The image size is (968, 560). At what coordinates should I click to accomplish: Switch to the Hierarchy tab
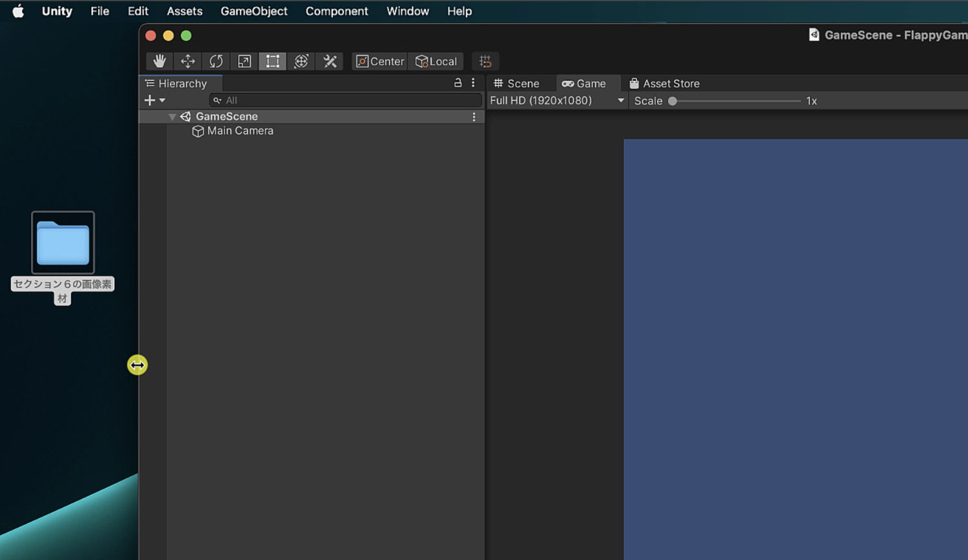pyautogui.click(x=181, y=83)
